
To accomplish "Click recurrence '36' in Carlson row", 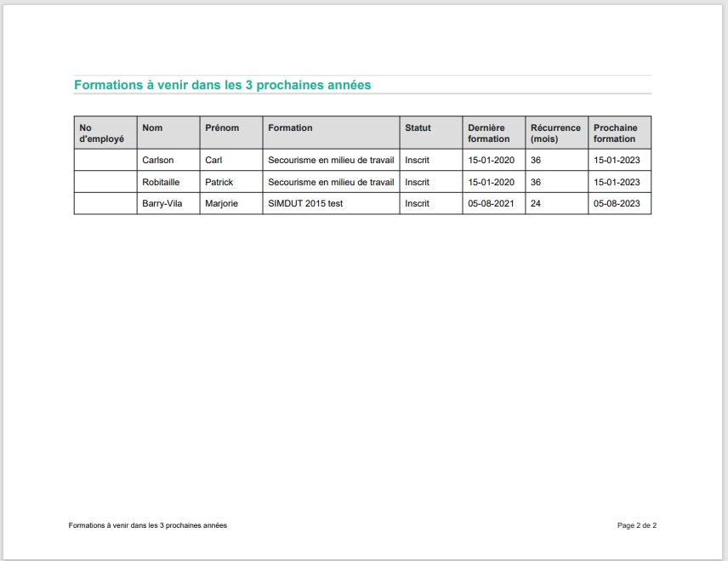I will (557, 160).
